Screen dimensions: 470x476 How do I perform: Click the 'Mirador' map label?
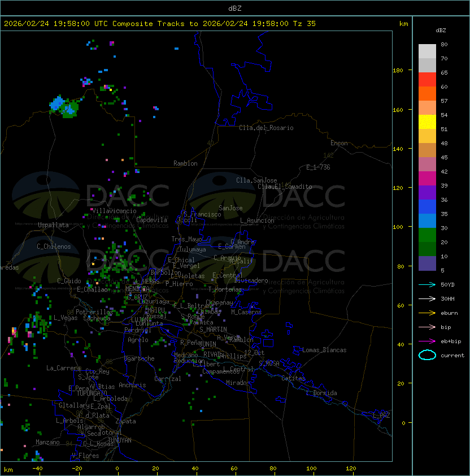click(x=238, y=383)
